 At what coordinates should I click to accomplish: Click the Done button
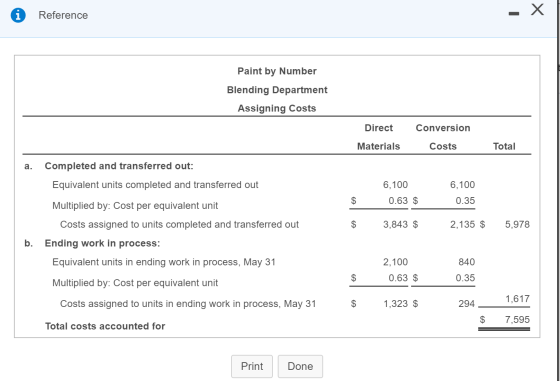[x=300, y=366]
